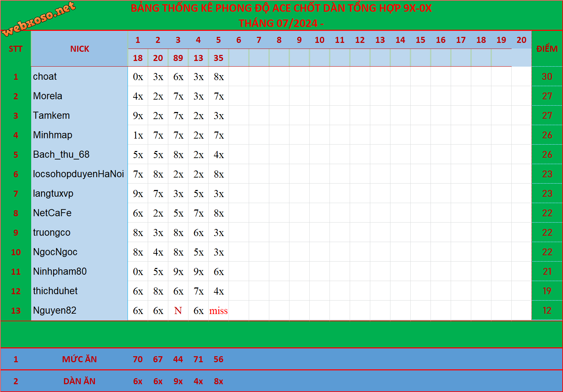The image size is (563, 392).
Task: Click the Bach_thu_68 nickname
Action: point(79,155)
